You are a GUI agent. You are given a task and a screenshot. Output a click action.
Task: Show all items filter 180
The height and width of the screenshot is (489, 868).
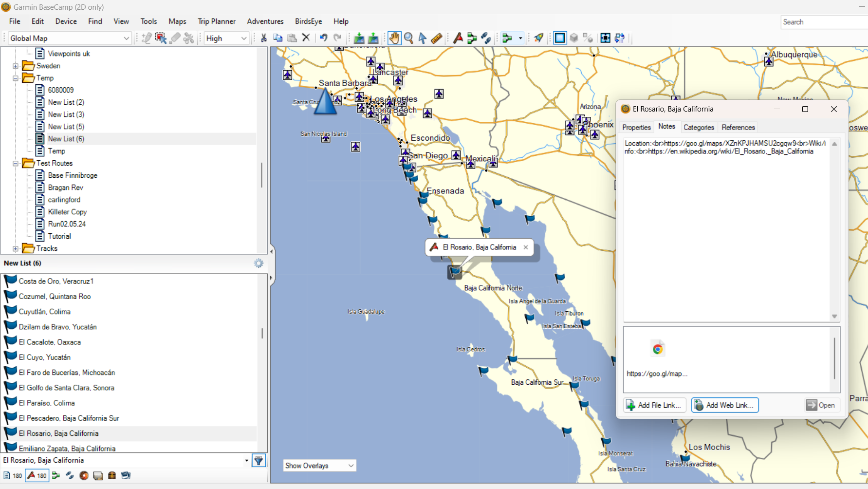coord(13,475)
